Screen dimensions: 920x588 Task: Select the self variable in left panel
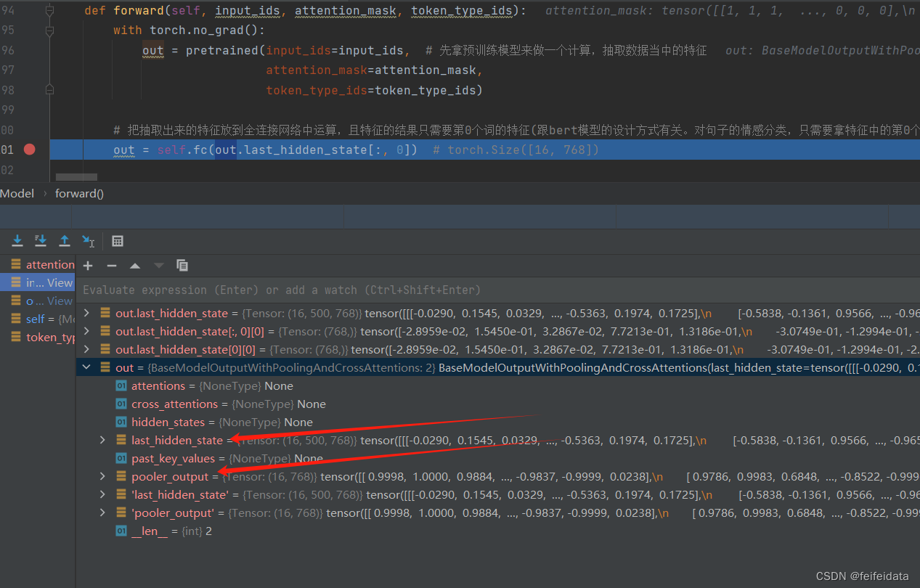pyautogui.click(x=37, y=319)
